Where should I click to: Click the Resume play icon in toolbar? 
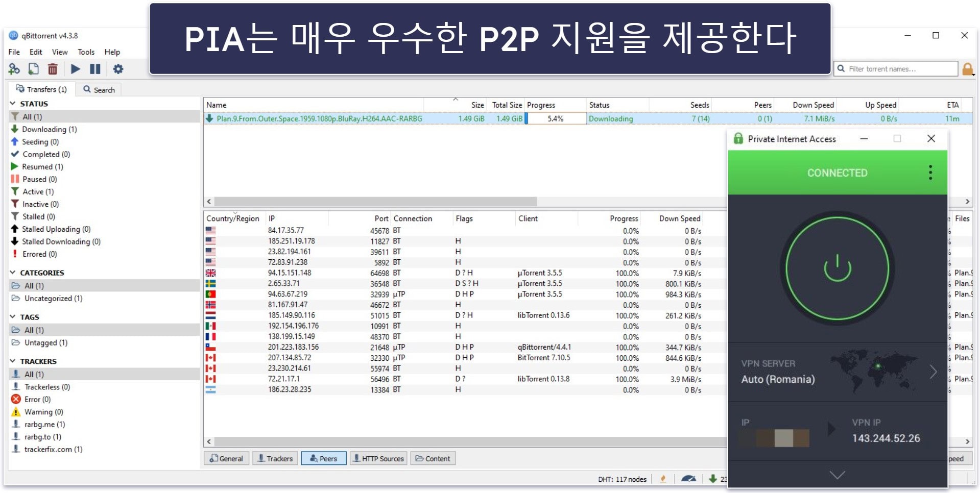pos(76,69)
